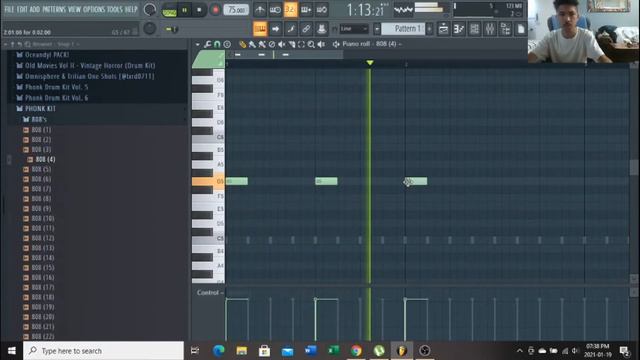Open the snap dropdown showing Line
This screenshot has width=640, height=360.
(x=353, y=29)
